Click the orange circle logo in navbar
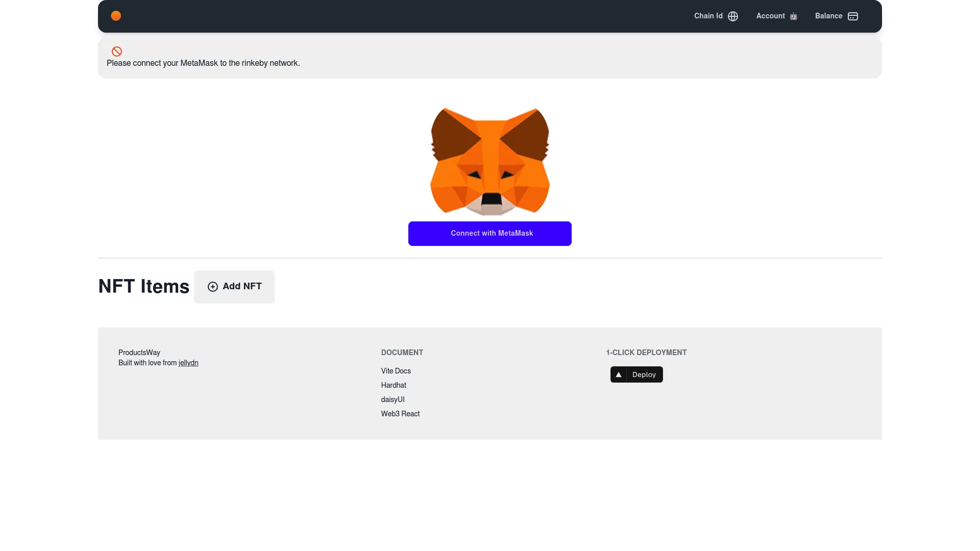The width and height of the screenshot is (980, 551). 116,16
